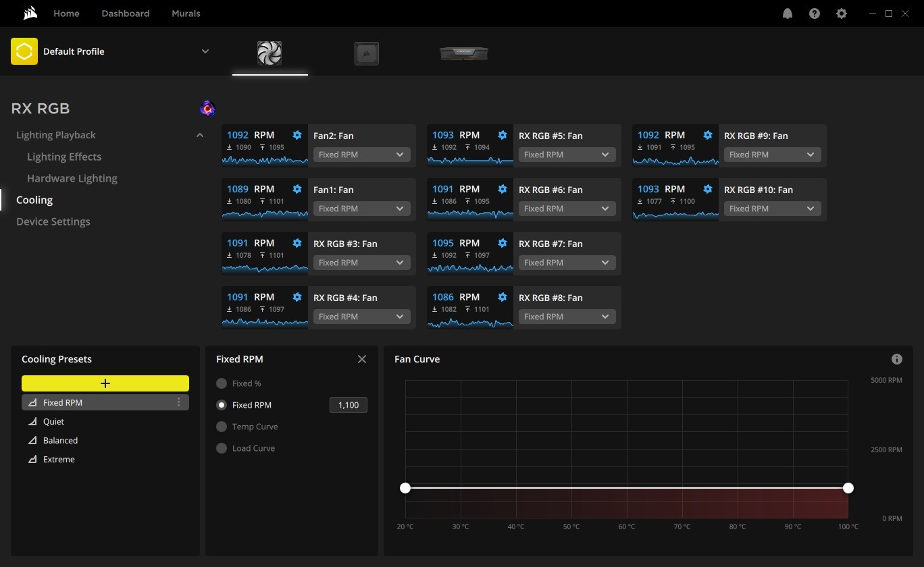Click the left fan curve point handle

click(x=405, y=488)
